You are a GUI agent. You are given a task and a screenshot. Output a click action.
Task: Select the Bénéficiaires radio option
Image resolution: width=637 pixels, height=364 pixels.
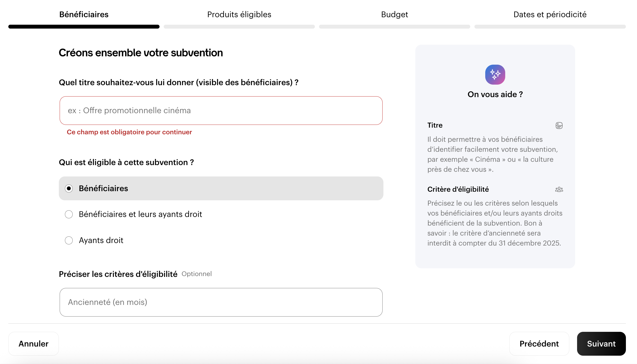(69, 189)
